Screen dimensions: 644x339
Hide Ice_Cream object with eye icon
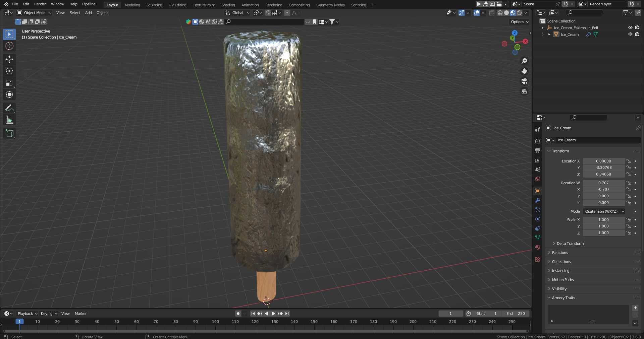point(630,34)
